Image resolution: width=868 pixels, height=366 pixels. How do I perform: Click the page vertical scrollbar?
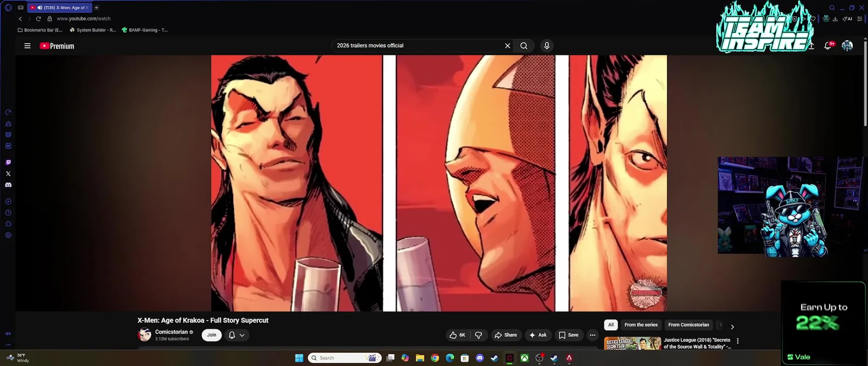point(865,84)
